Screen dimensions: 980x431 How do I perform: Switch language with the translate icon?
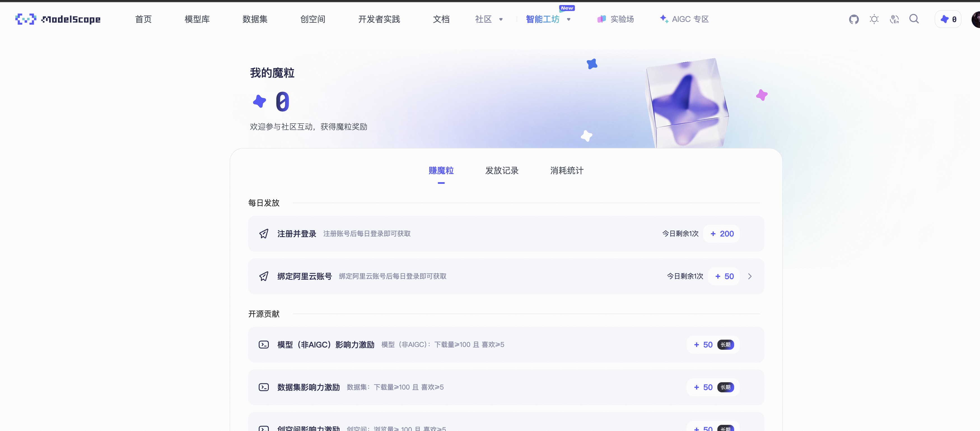point(894,19)
